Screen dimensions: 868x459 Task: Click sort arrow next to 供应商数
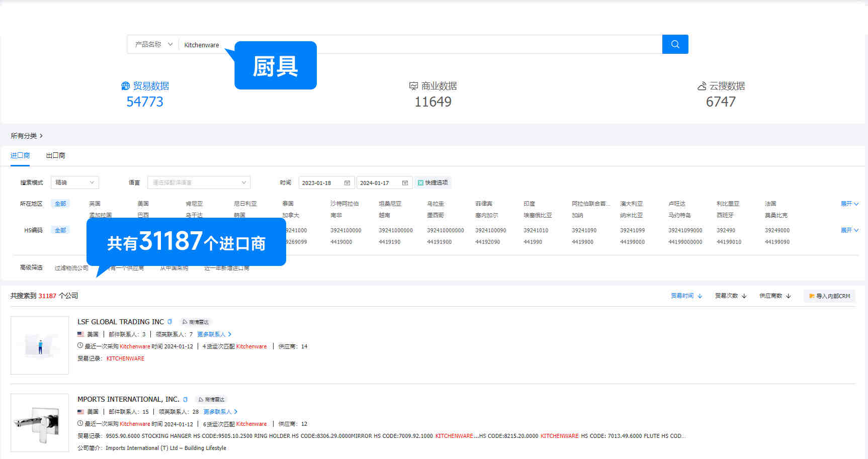[x=788, y=296]
